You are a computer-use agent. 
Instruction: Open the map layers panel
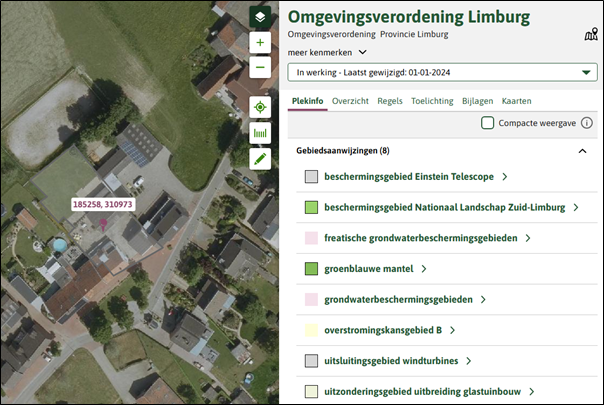point(260,17)
